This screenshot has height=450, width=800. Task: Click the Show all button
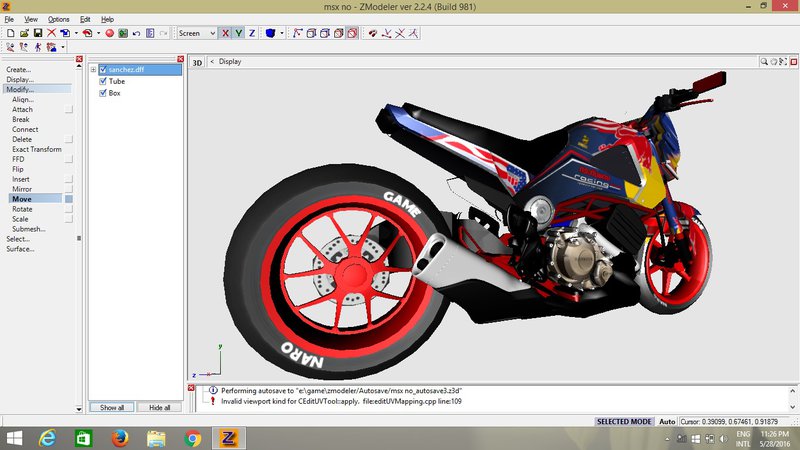coord(112,408)
